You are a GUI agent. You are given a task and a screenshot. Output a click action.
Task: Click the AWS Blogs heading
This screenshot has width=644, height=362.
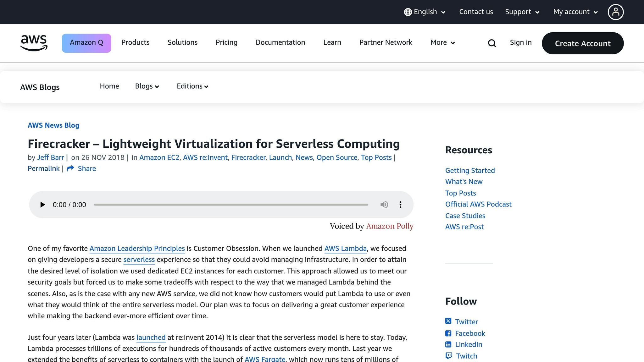tap(40, 87)
